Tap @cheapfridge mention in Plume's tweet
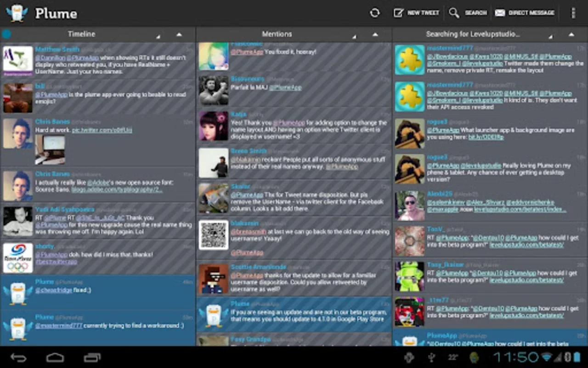Viewport: 588px width, 368px height. 54,290
